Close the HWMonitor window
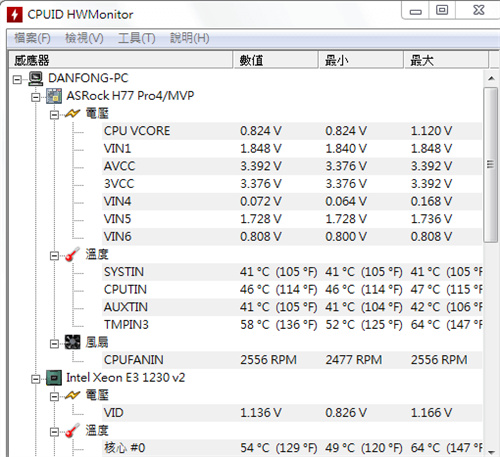The image size is (500, 457). 479,11
